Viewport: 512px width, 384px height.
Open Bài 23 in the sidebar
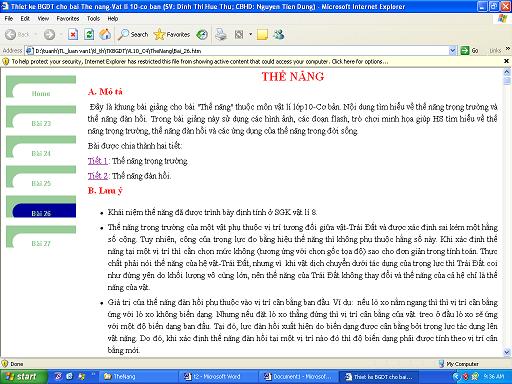coord(41,123)
